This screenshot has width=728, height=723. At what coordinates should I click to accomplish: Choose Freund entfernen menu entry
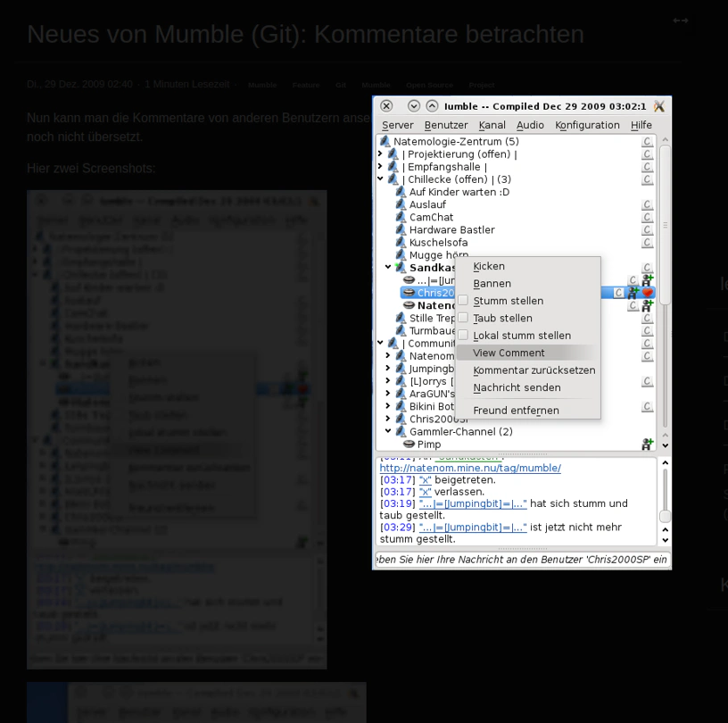click(528, 411)
